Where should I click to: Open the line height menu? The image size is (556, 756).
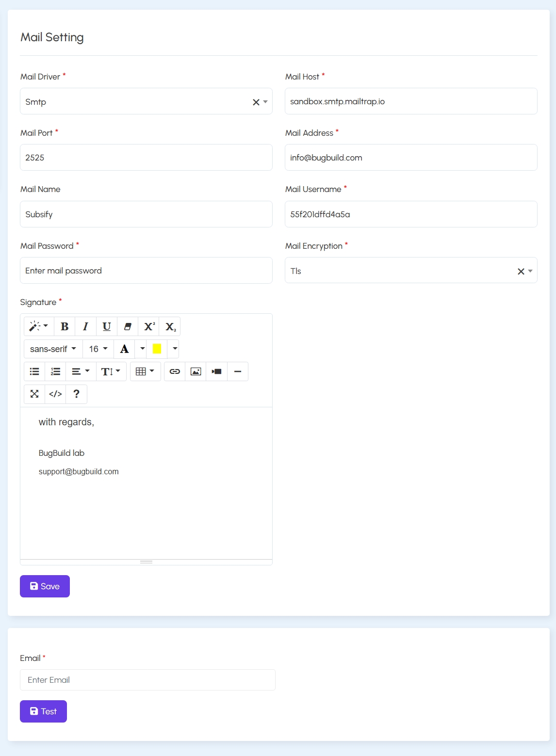pyautogui.click(x=111, y=371)
